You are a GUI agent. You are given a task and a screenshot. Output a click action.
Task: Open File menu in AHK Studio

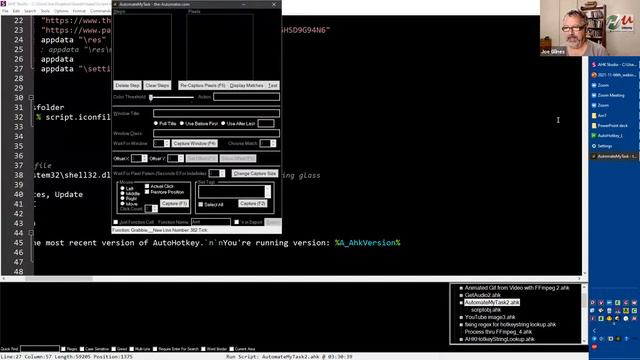5,11
